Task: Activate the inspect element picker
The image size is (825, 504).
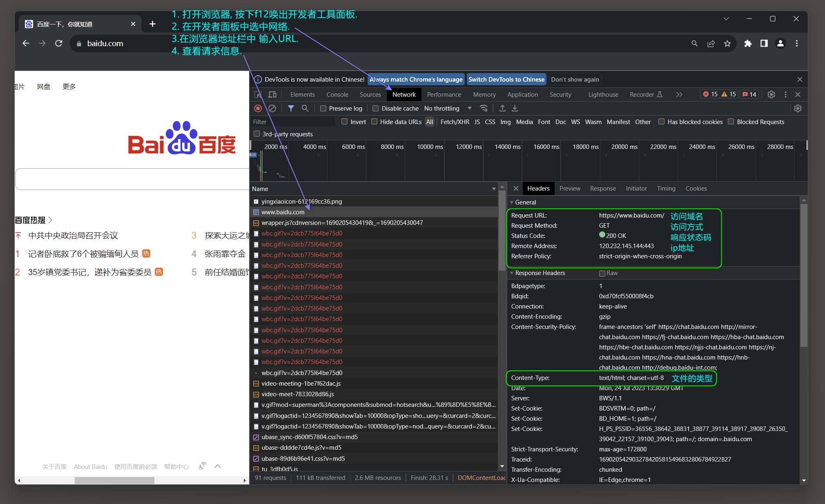Action: tap(258, 95)
